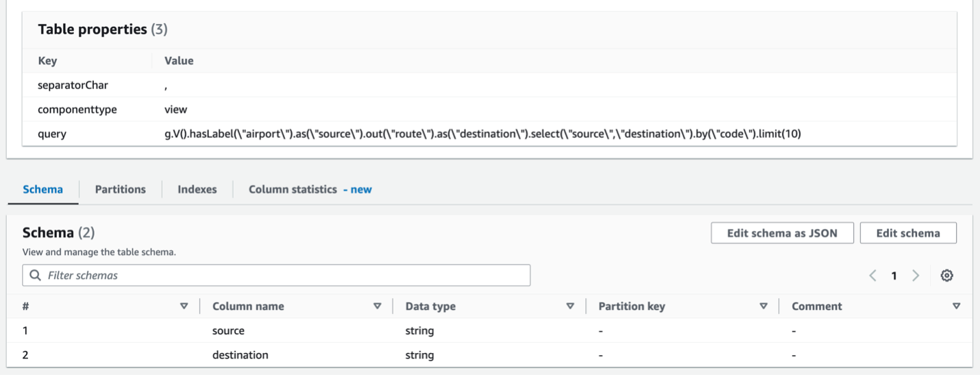The width and height of the screenshot is (980, 377).
Task: Sort by Comment column arrow
Action: 957,306
